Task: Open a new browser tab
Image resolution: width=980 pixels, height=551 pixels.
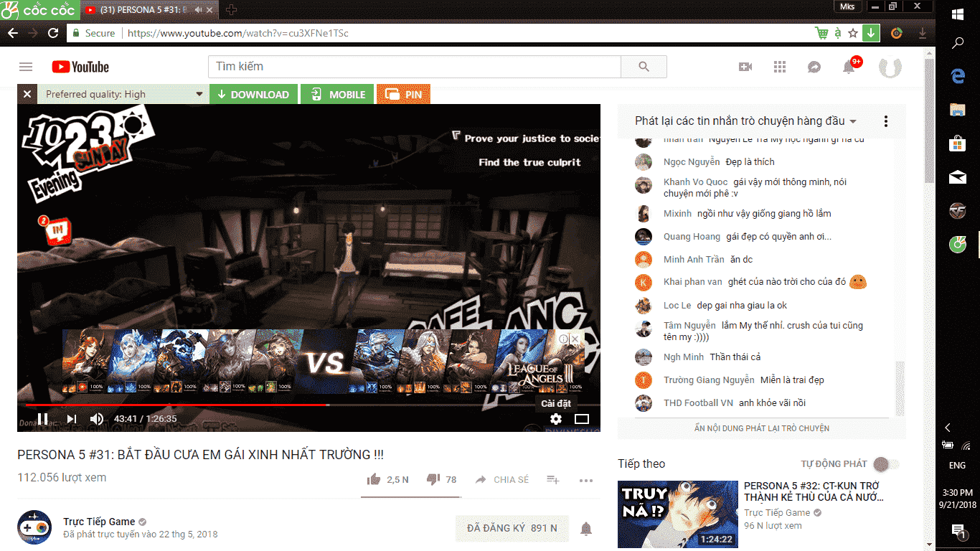Action: tap(231, 10)
